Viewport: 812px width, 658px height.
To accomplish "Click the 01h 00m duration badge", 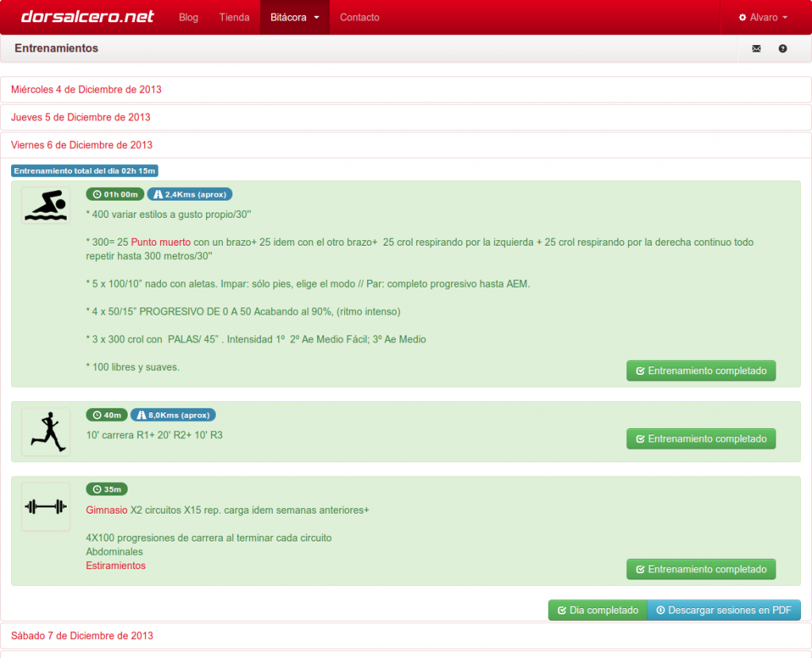I will (115, 194).
